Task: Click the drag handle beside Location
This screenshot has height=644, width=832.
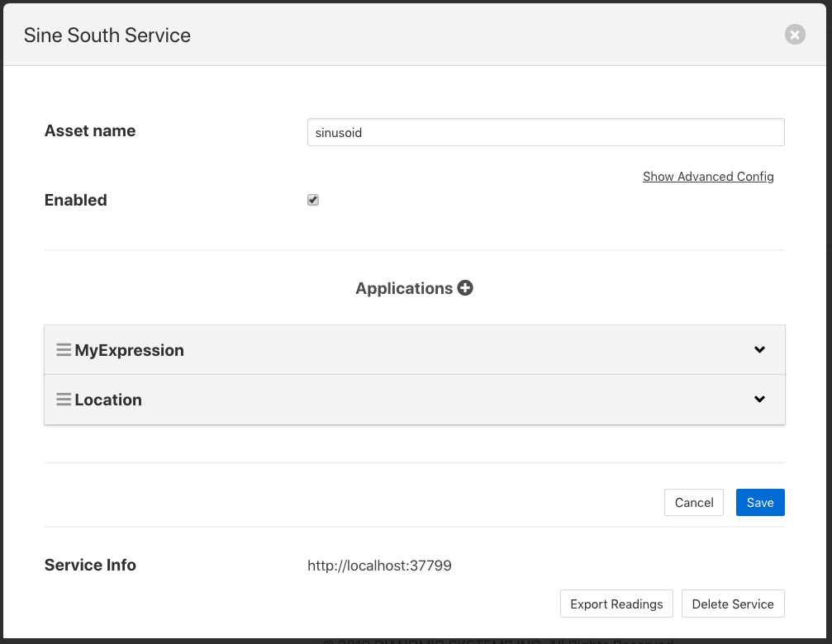Action: click(64, 399)
